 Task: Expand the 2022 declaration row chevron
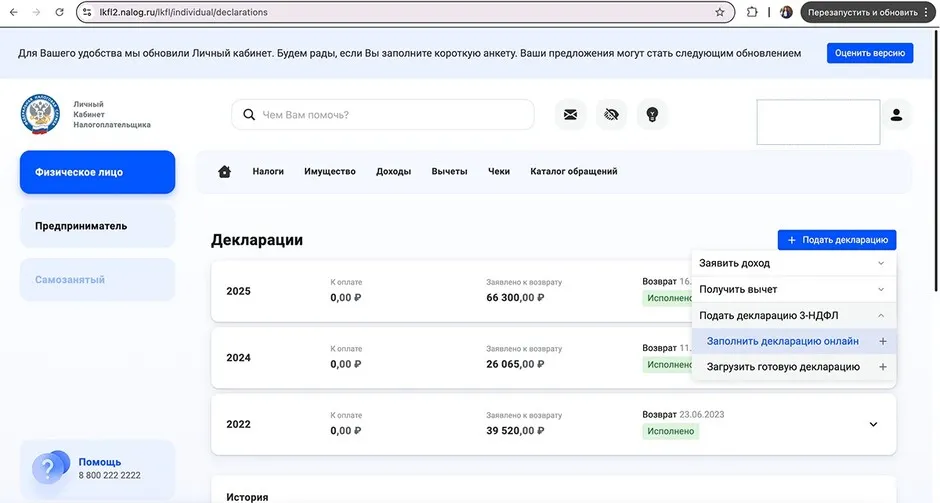click(873, 424)
